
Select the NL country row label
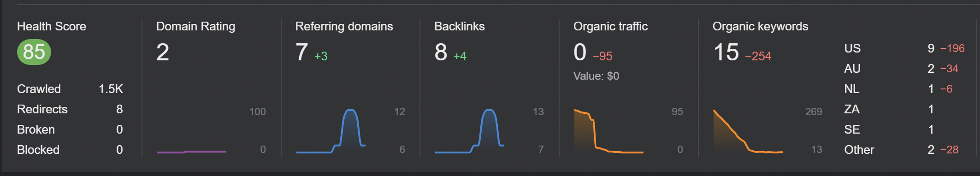tap(851, 89)
